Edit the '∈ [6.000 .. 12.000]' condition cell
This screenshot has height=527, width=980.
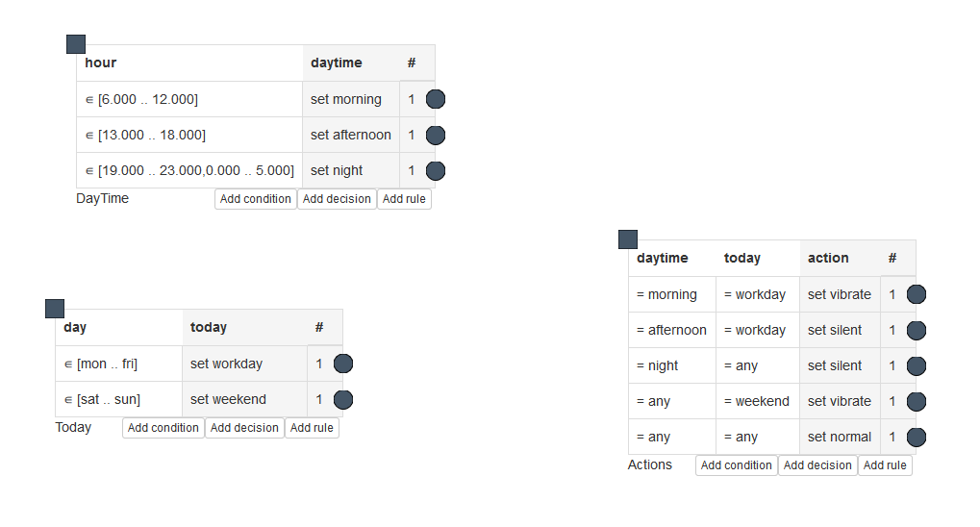coord(189,99)
